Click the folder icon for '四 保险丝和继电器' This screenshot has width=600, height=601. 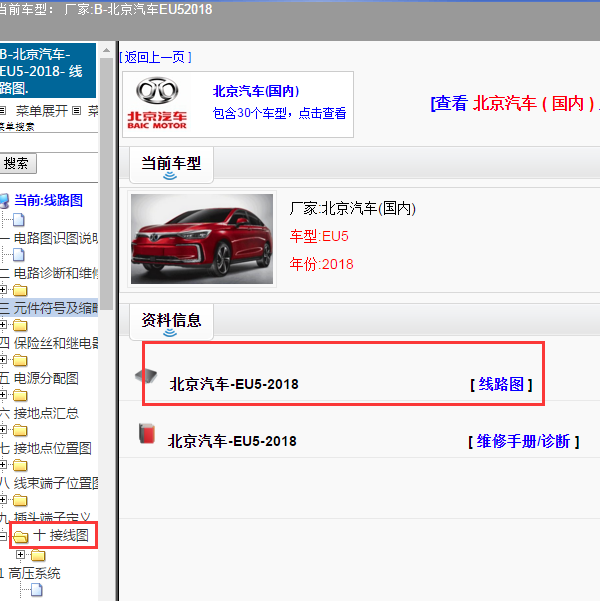click(x=20, y=325)
